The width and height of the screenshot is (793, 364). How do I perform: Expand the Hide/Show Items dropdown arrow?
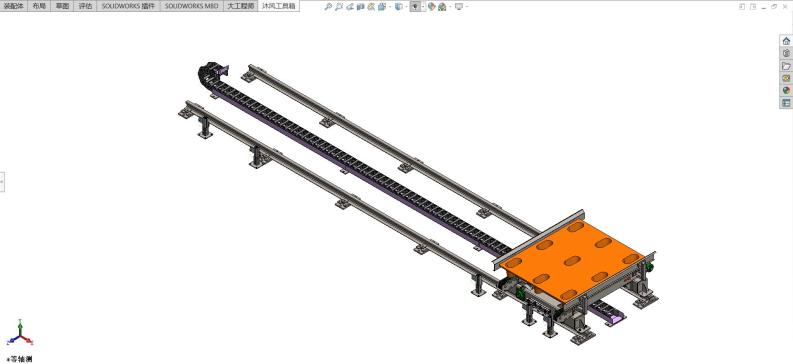[423, 7]
